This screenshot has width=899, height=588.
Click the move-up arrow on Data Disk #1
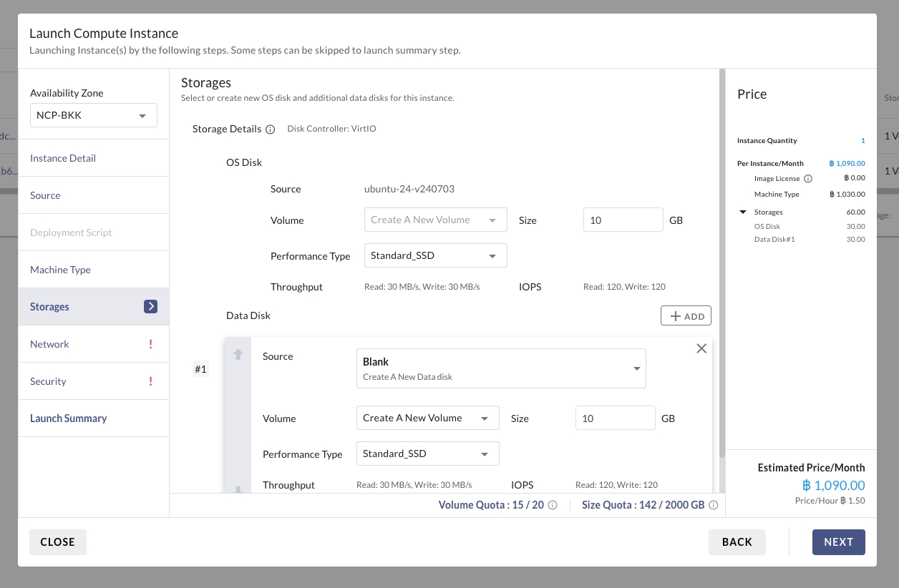238,355
